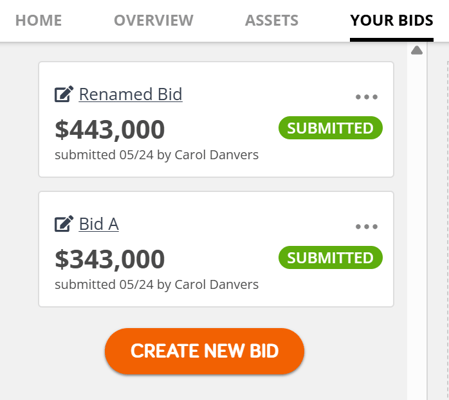
Task: Switch to the OVERVIEW tab
Action: 154,20
